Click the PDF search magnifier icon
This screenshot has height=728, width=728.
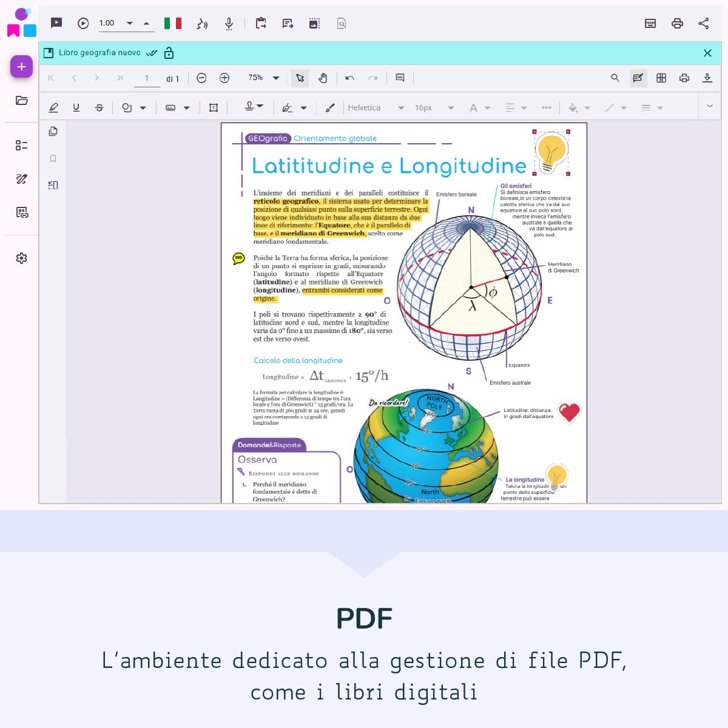[x=615, y=78]
